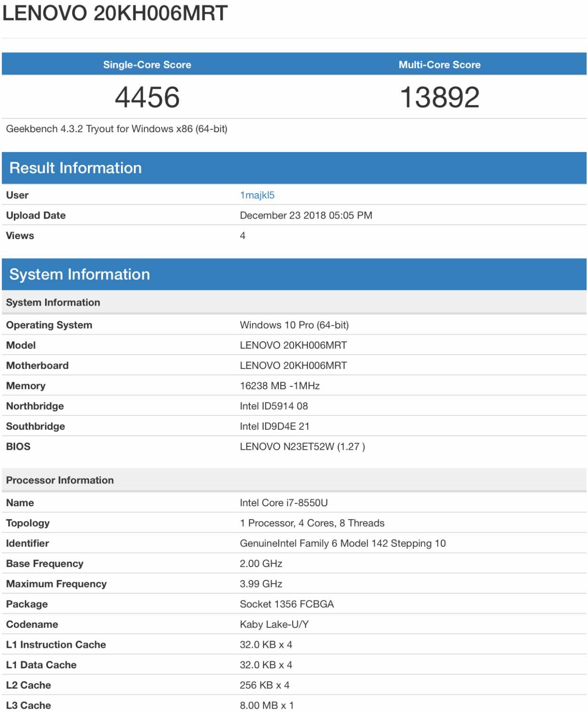Click the Result Information section header
588x713 pixels.
click(x=76, y=168)
